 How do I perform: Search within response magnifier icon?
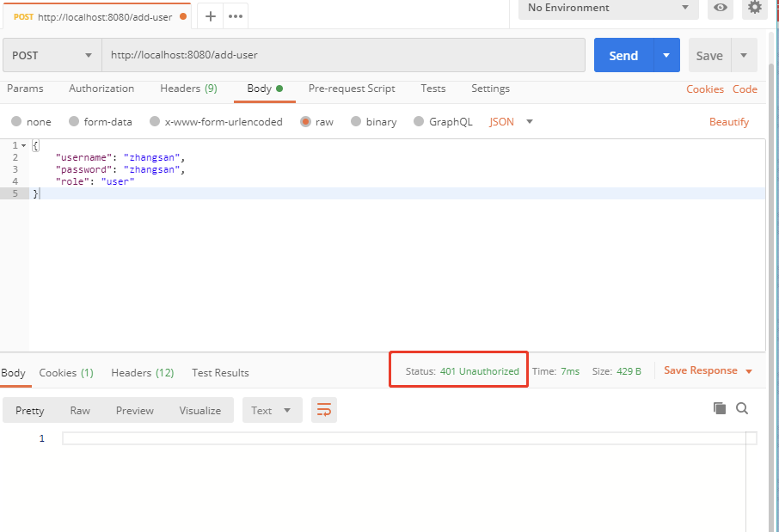pos(742,408)
